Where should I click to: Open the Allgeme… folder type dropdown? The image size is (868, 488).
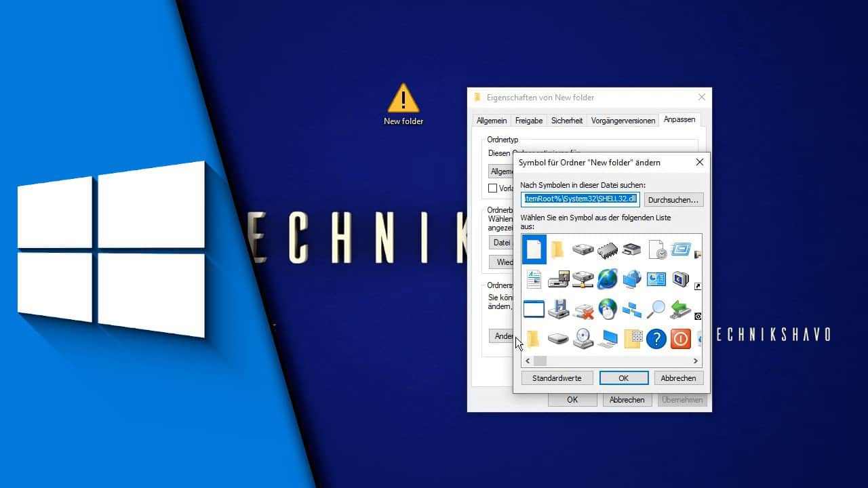[500, 171]
